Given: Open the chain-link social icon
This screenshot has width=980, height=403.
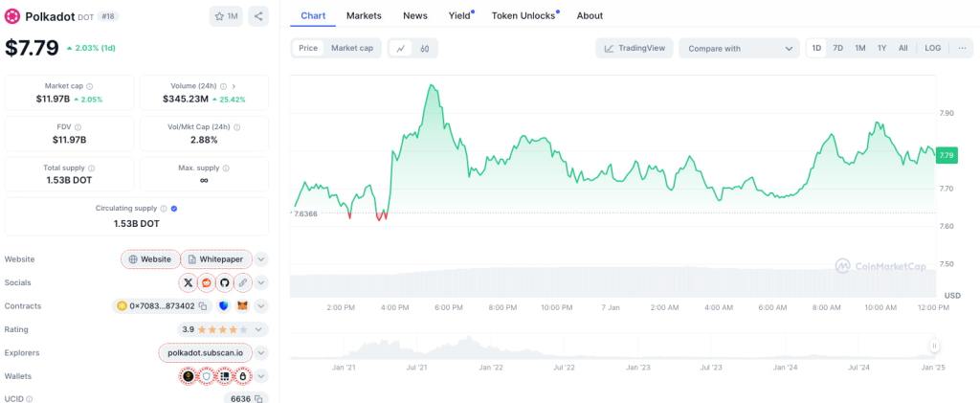Looking at the screenshot, I should pyautogui.click(x=243, y=282).
